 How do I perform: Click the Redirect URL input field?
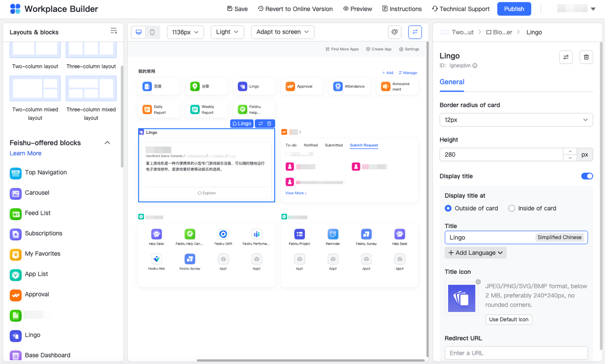click(x=516, y=353)
